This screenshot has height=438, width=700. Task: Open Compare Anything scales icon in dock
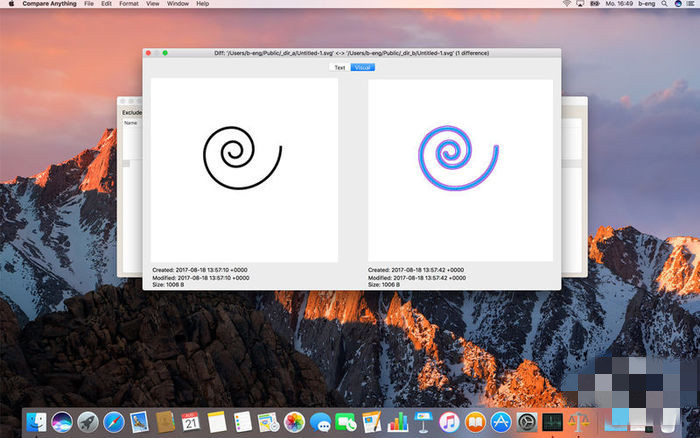tap(578, 422)
